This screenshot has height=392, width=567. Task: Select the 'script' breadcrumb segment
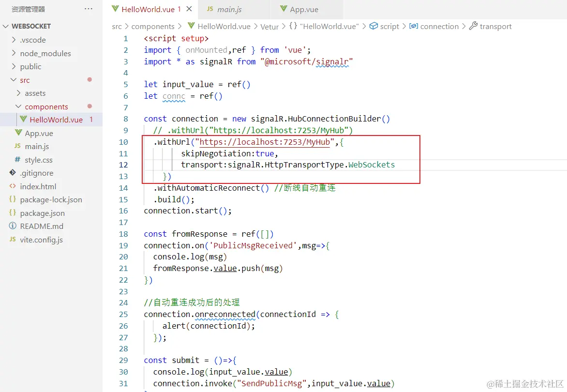point(389,27)
